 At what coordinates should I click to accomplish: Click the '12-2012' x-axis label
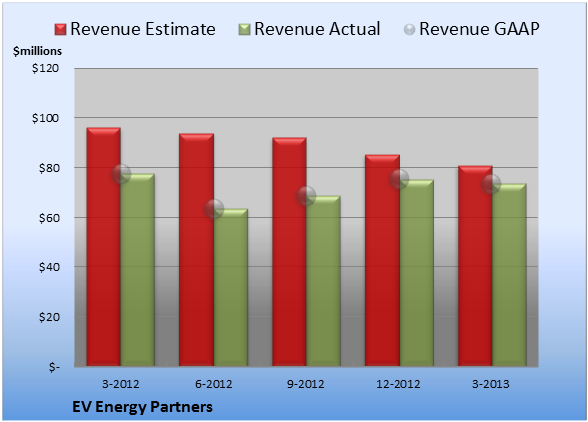(x=398, y=384)
